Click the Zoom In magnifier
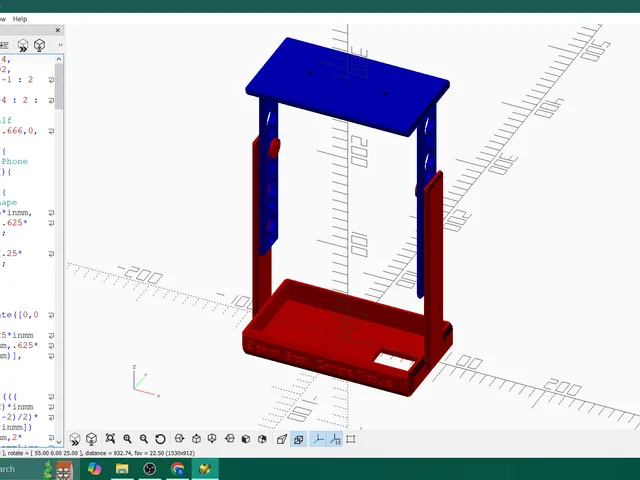This screenshot has height=480, width=640. 127,439
